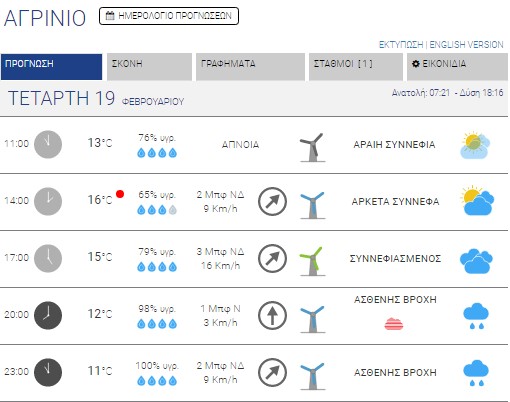
Task: Open the ΗΜΕΡΟΛΟΓΙΟ ΠΡΟΓΝΩΣΕΩΝ calendar button
Action: click(x=169, y=16)
